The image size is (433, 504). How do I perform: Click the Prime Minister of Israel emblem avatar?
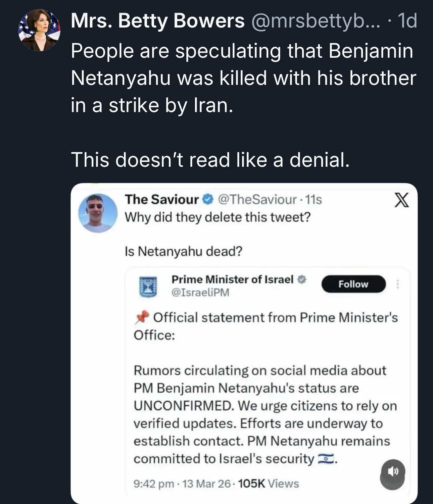point(148,287)
